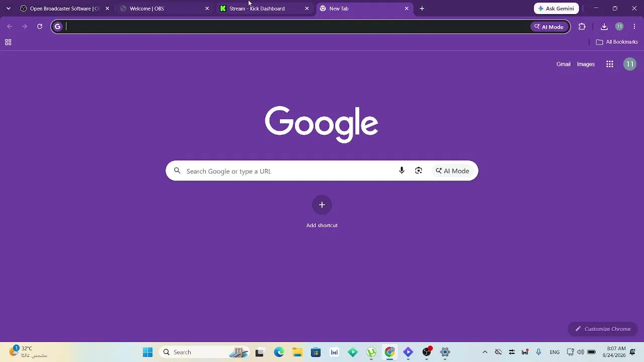Screen dimensions: 644x362
Task: Open the Downloads icon in toolbar
Action: pyautogui.click(x=604, y=27)
